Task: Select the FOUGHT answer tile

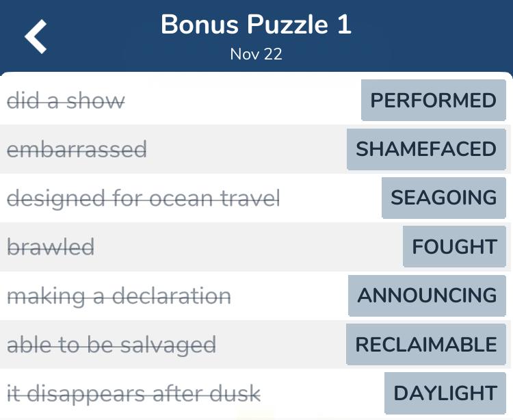Action: 454,247
